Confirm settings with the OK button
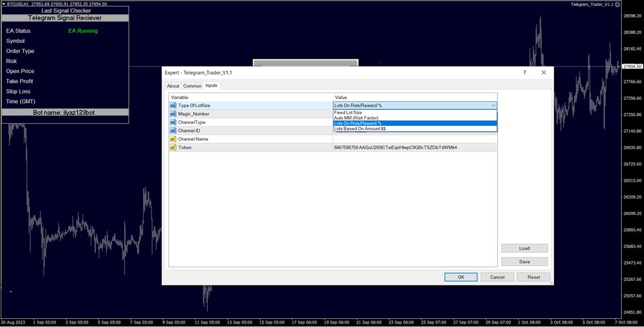 click(461, 277)
